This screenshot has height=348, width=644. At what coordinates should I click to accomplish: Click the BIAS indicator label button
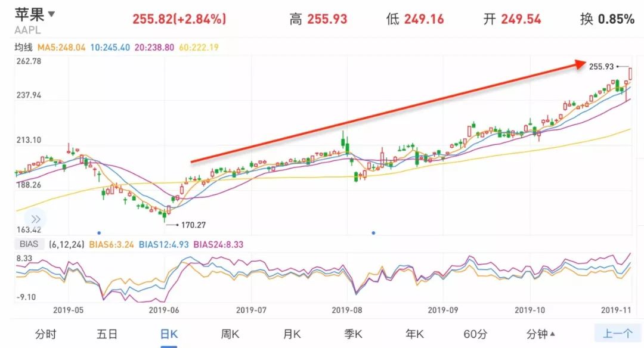[x=29, y=244]
